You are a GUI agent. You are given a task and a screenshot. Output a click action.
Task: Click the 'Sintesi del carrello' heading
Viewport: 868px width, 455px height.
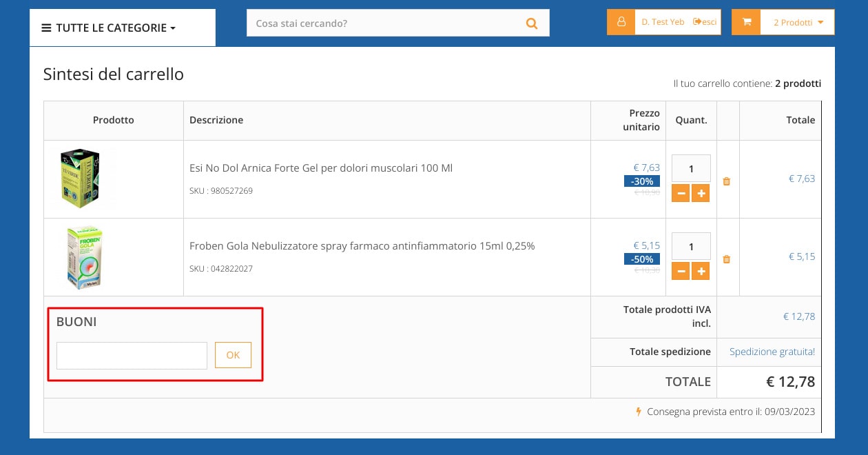(114, 74)
